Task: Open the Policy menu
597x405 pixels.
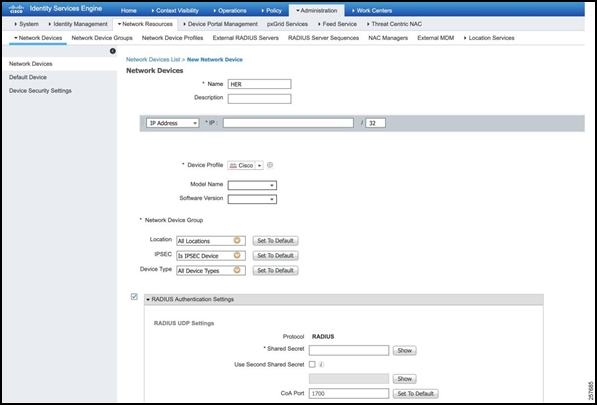Action: pos(273,11)
